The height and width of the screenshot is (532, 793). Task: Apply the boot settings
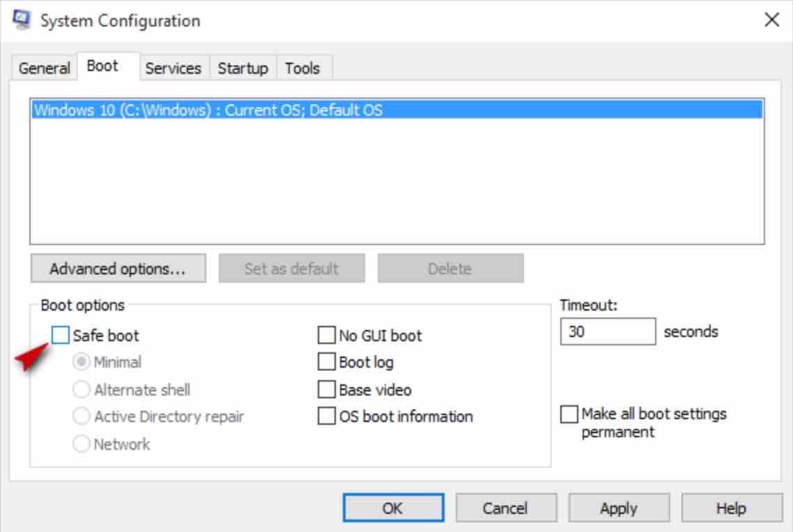click(619, 508)
